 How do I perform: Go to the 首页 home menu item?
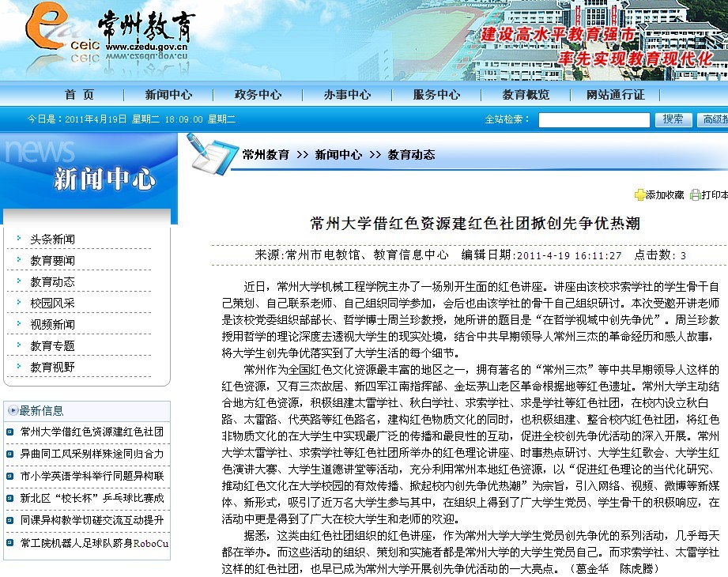click(79, 95)
